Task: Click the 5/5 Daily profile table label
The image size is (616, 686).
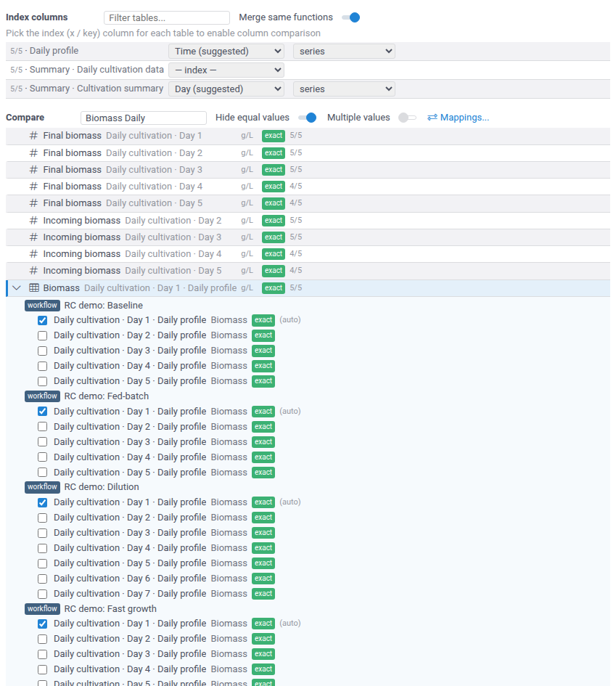Action: [x=44, y=51]
